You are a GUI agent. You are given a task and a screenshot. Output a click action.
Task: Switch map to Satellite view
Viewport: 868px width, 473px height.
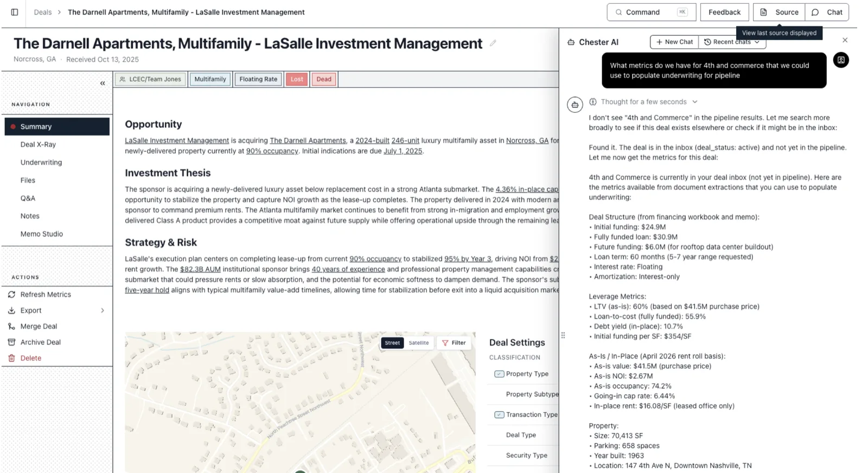click(x=419, y=343)
